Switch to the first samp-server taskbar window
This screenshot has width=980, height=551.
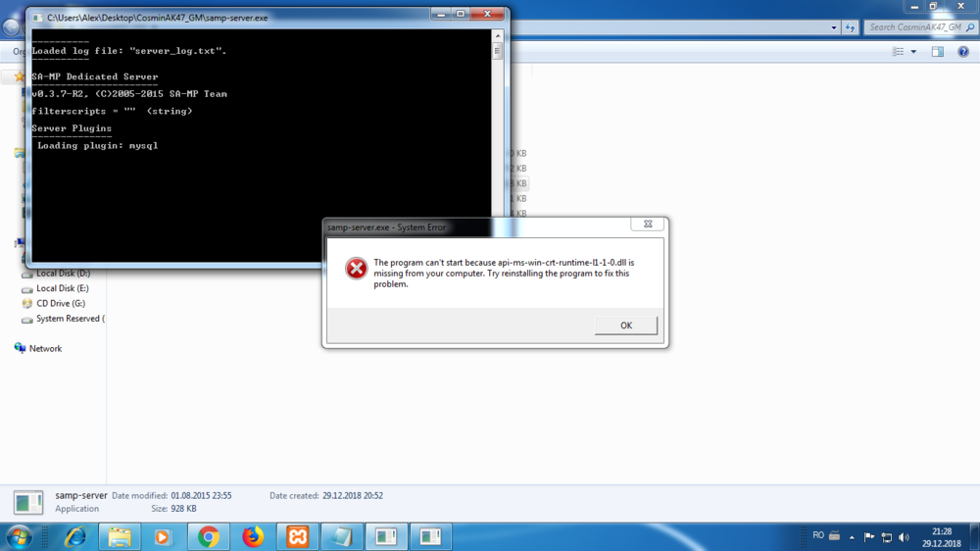point(386,536)
